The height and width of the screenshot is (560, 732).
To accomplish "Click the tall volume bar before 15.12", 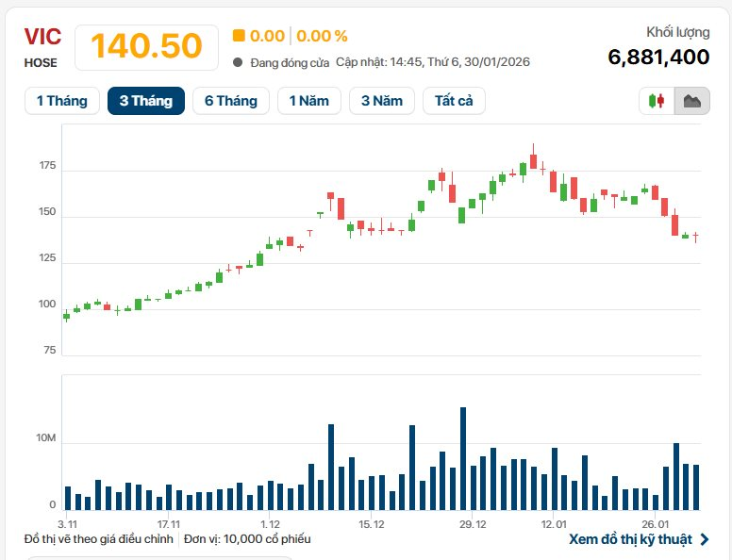I will tap(331, 468).
